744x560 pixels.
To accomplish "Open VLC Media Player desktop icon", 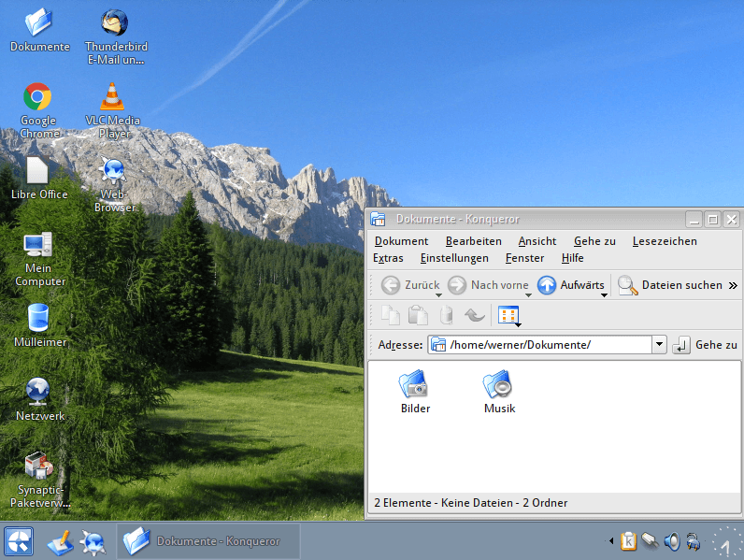I will [112, 97].
